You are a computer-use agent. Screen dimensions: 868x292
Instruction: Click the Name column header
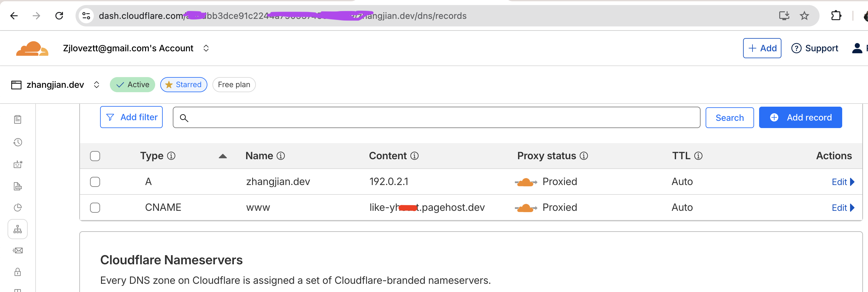[259, 156]
